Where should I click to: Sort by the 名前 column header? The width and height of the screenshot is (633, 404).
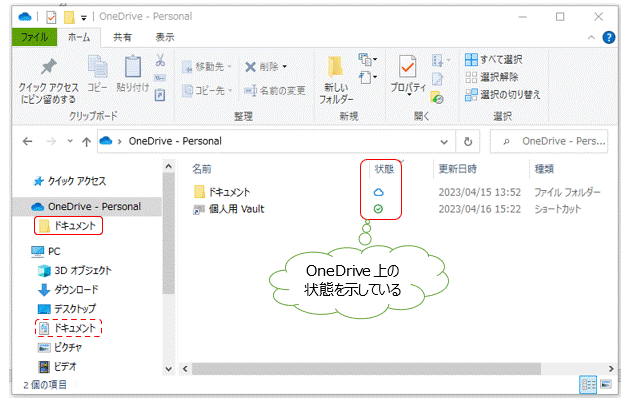[x=201, y=169]
